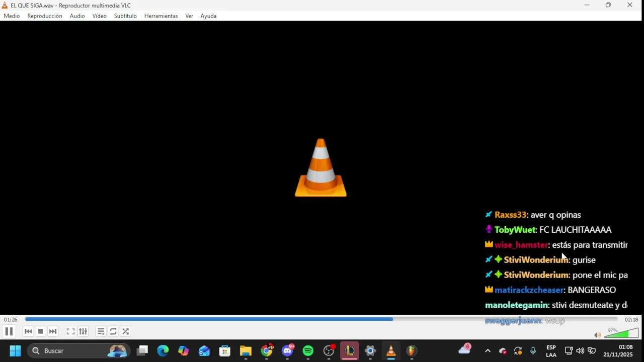Open File Explorer from the taskbar
Viewport: 644px width, 362px height.
[246, 351]
